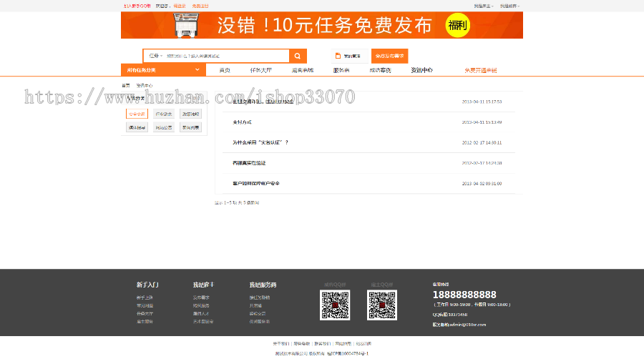Click 购买服务 in the footer
Viewport: 644px width, 359px height.
point(201,305)
